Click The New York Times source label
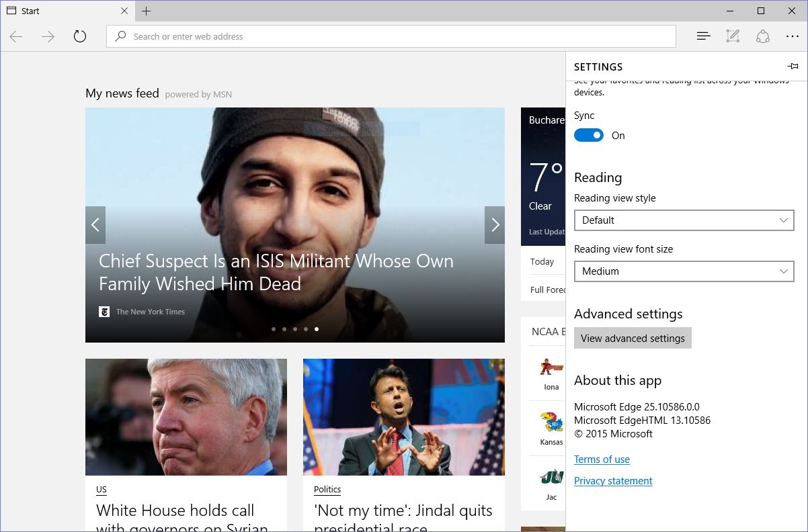The image size is (808, 532). click(151, 312)
